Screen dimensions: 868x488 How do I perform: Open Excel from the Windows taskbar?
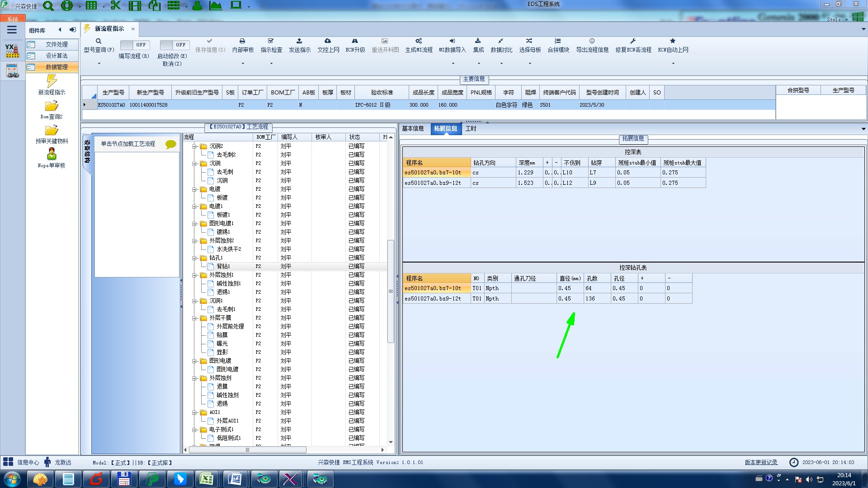(x=207, y=479)
